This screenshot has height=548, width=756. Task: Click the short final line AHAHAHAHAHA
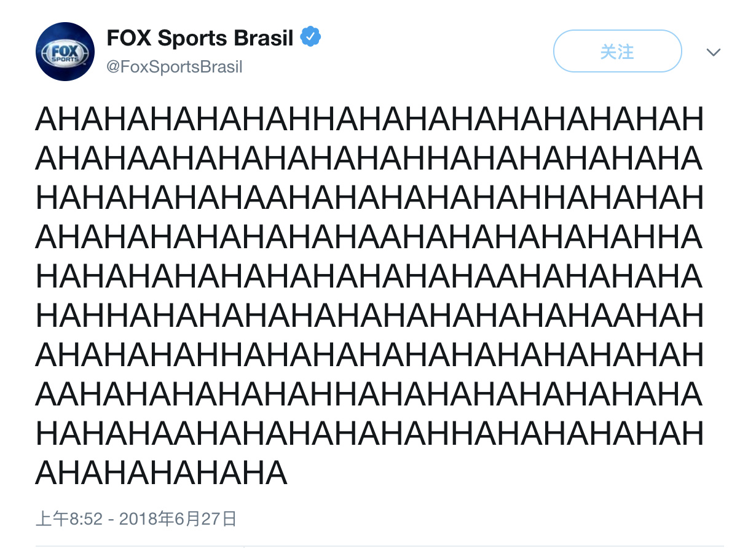[162, 473]
